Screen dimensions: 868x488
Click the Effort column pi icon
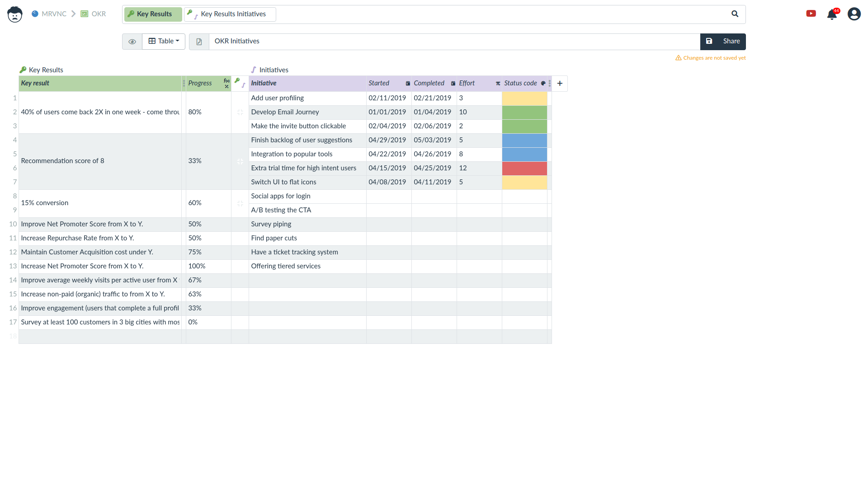[498, 83]
